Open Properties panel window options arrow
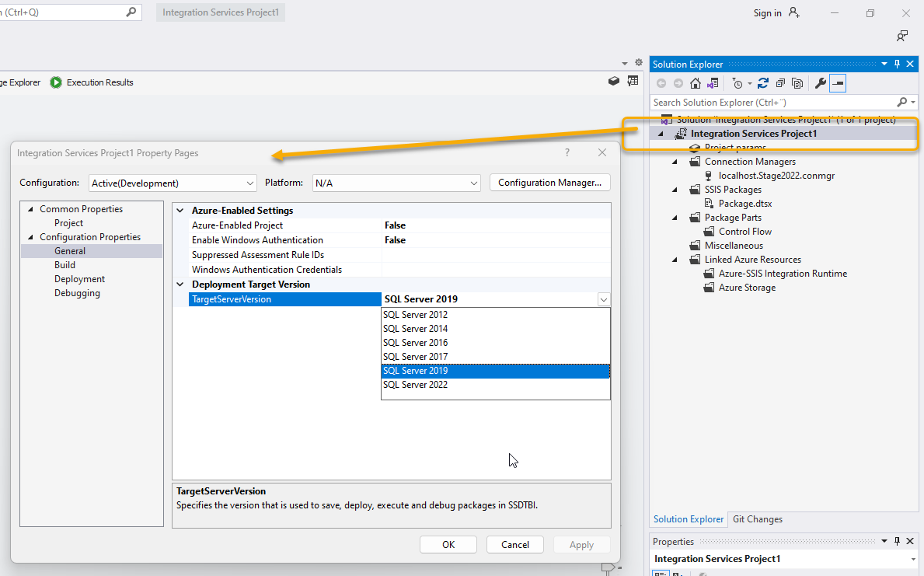 pyautogui.click(x=884, y=541)
